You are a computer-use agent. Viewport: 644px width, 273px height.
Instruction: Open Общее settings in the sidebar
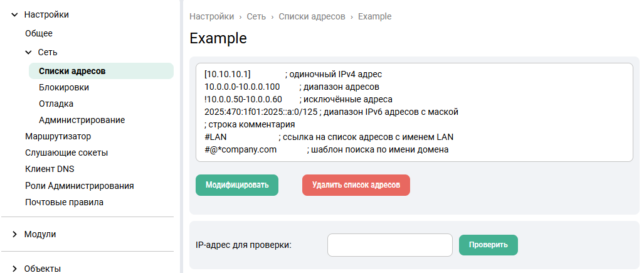[x=39, y=33]
